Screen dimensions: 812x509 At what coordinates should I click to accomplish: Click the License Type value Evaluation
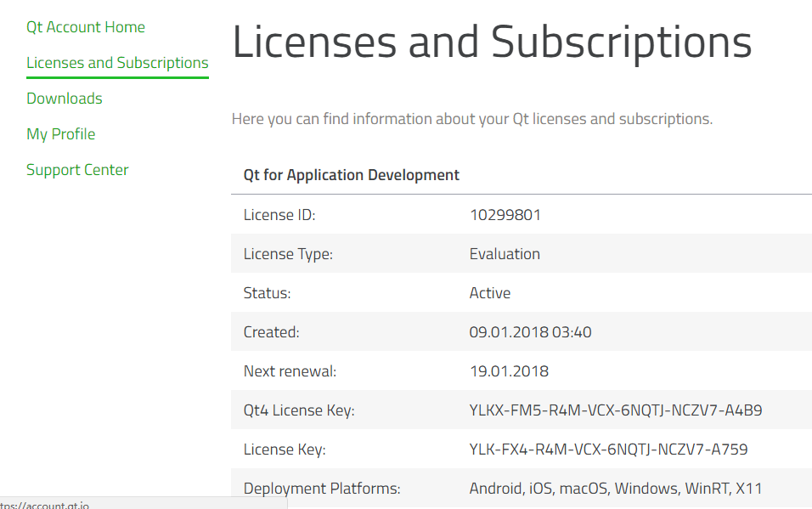(x=505, y=254)
